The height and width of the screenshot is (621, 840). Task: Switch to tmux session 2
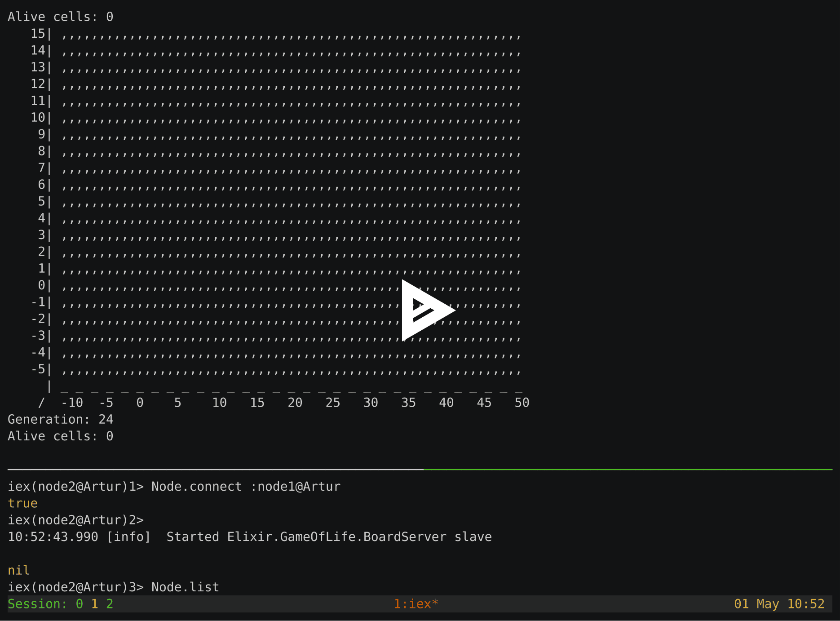coord(110,604)
